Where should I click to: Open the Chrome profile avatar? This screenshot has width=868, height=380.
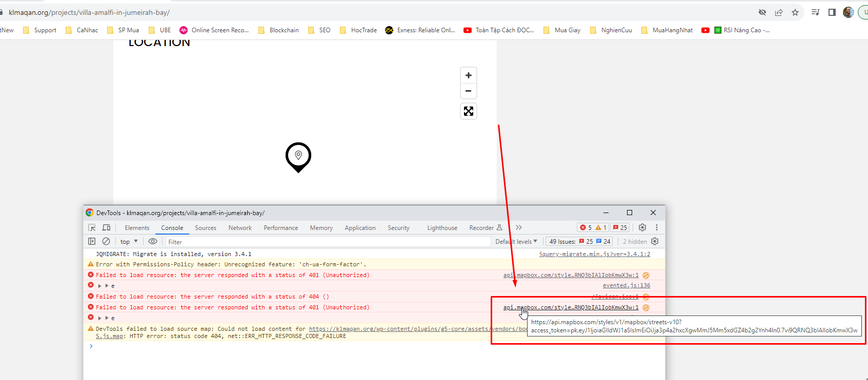pyautogui.click(x=848, y=12)
